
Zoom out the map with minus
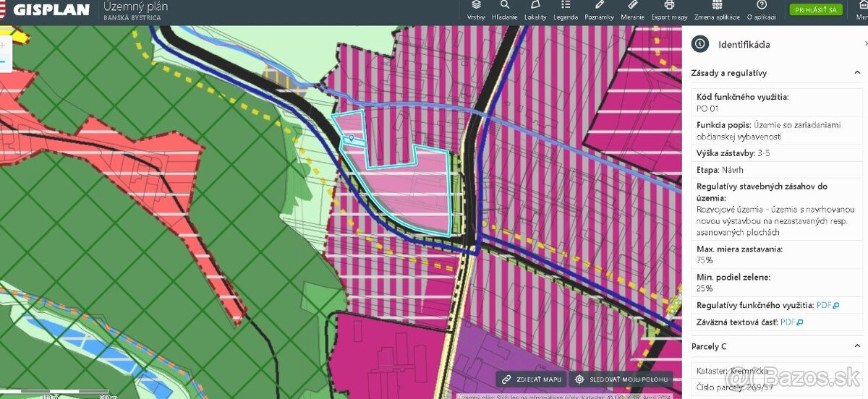pyautogui.click(x=3, y=62)
